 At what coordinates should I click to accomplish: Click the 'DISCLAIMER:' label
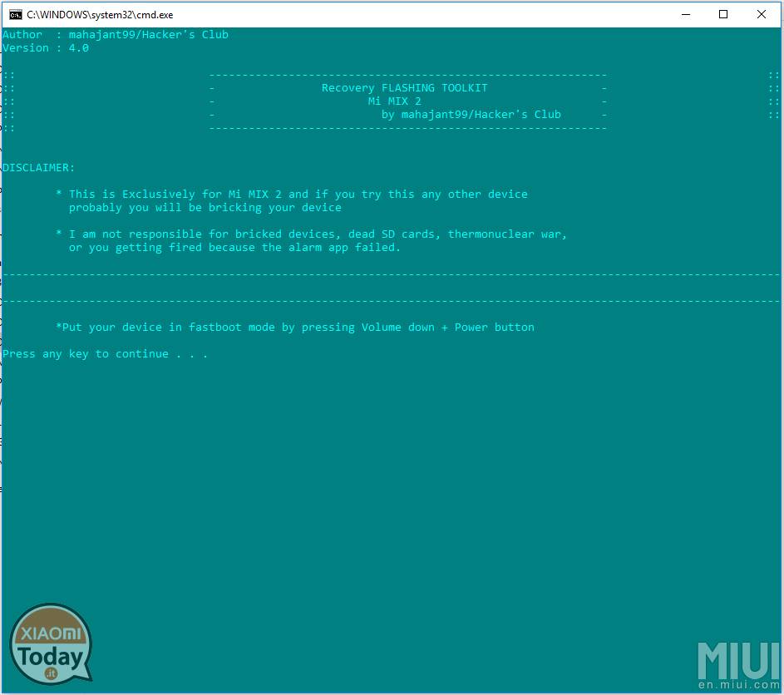[38, 167]
